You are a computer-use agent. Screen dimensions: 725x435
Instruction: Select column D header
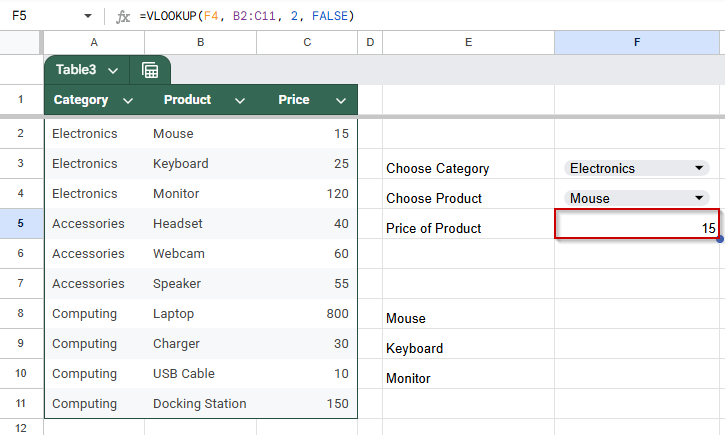[x=370, y=43]
